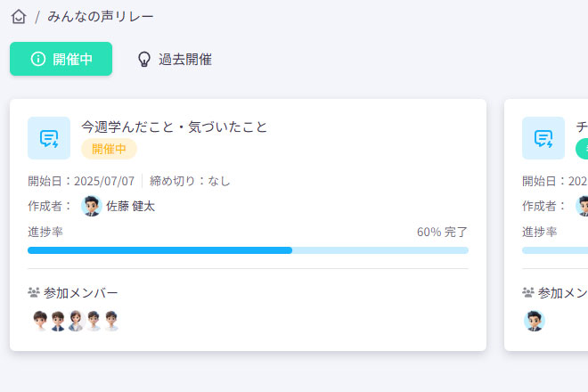
Task: Click the 60% progress bar
Action: pyautogui.click(x=248, y=250)
